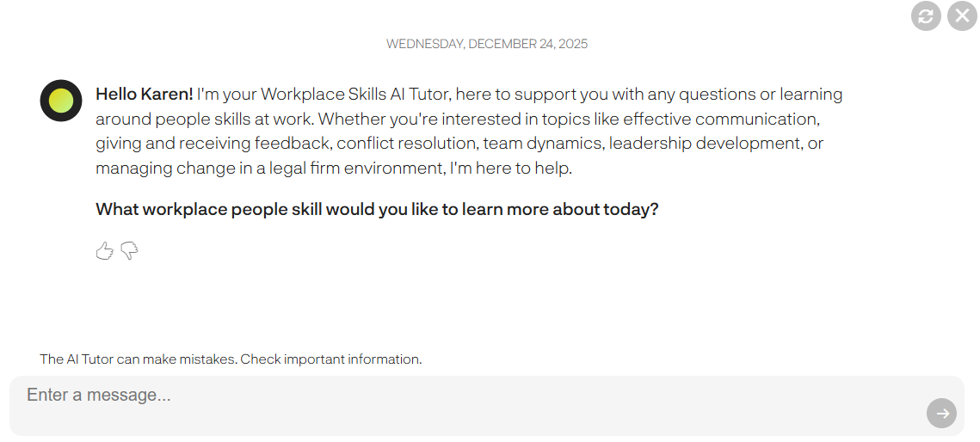Click the "Hello Karen!" greeting text

point(145,94)
